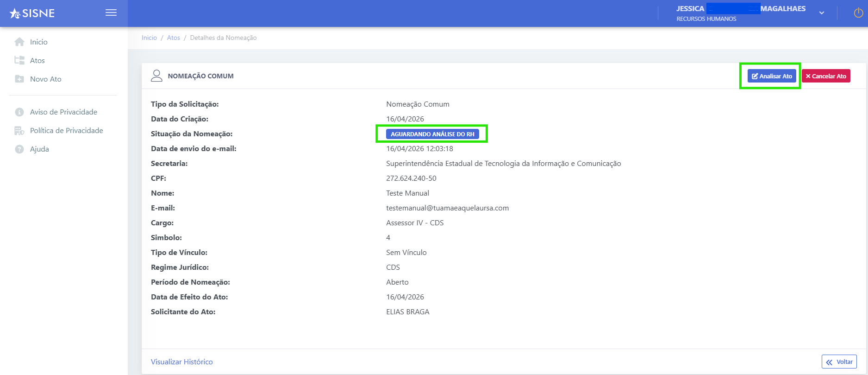Click the Data do Criação label

(x=180, y=119)
